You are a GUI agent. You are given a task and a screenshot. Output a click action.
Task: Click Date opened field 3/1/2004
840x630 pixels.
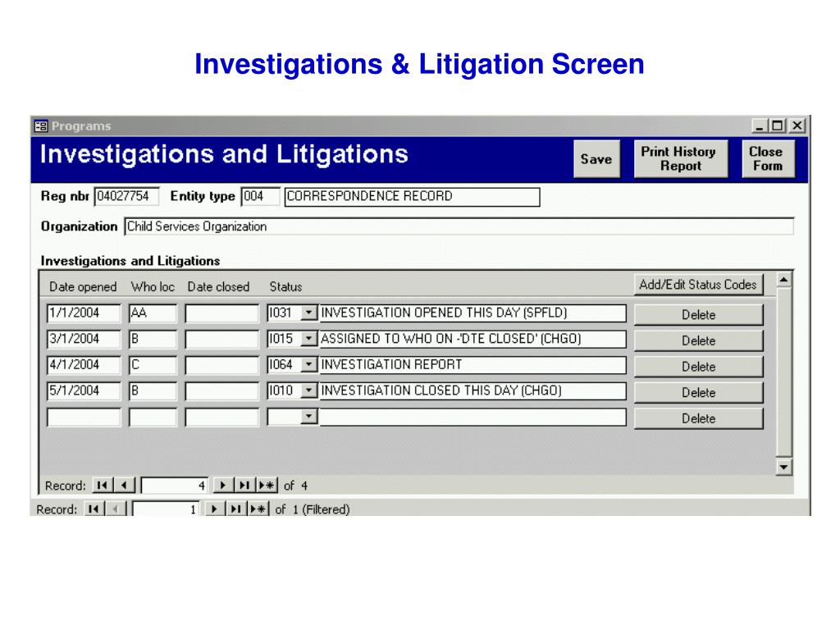84,339
